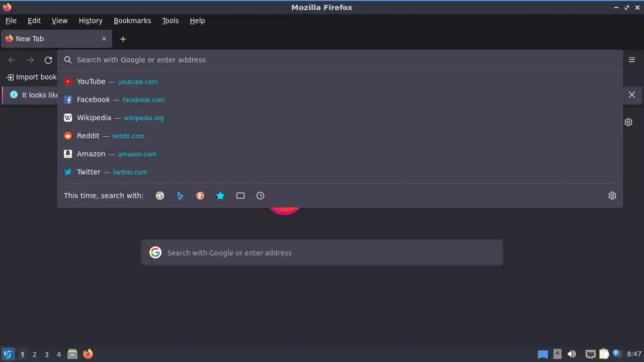The image size is (644, 362).
Task: Click the eject removable media tray icon
Action: point(557,354)
